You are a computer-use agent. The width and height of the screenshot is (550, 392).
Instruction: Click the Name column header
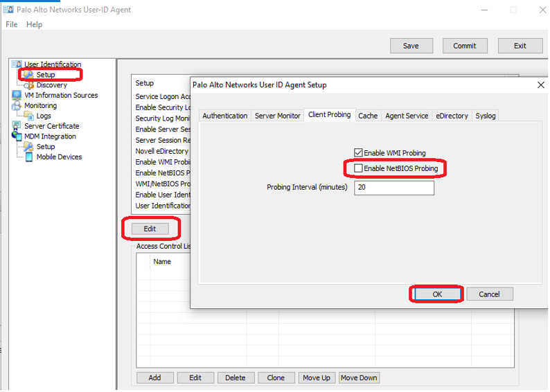(x=162, y=262)
